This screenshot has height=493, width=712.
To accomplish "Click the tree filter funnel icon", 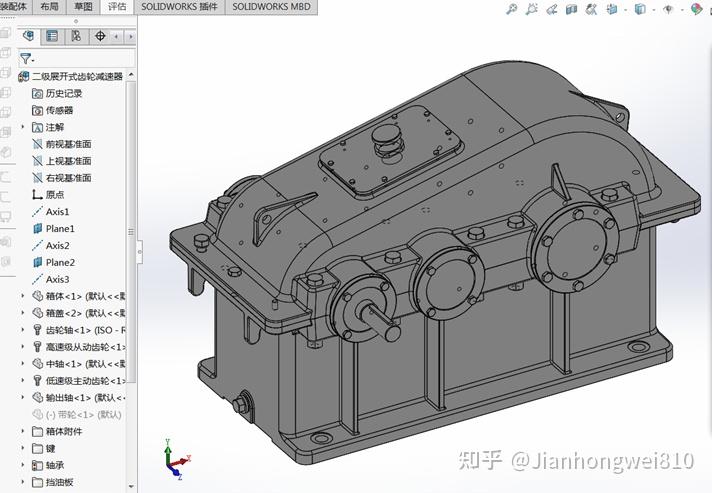I will [x=25, y=58].
